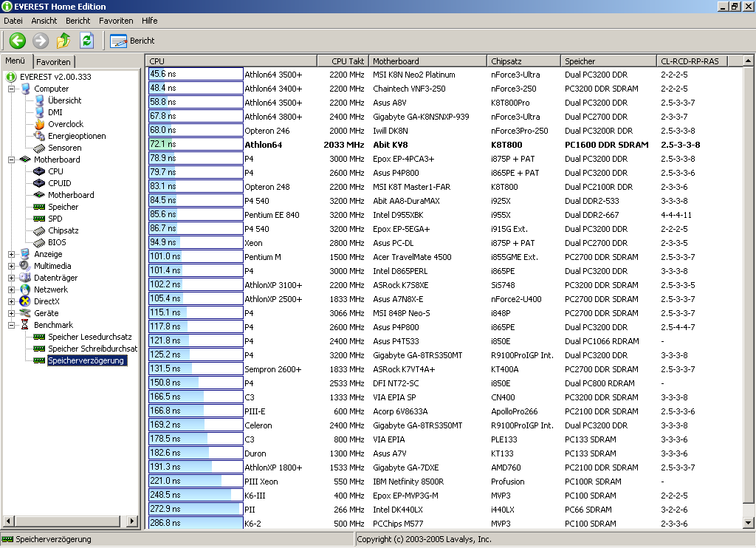Click the CPUID chip icon
Image resolution: width=756 pixels, height=548 pixels.
click(x=39, y=183)
